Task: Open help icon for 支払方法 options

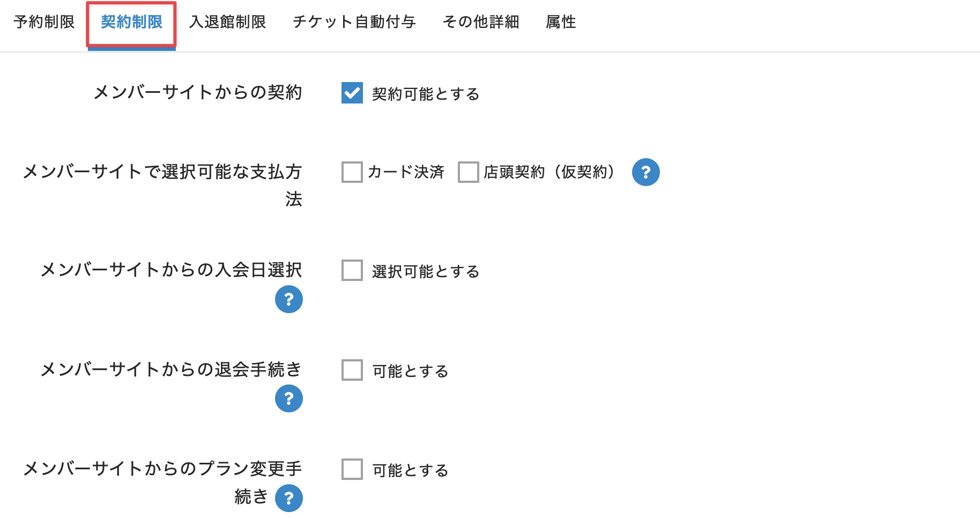Action: pos(645,172)
